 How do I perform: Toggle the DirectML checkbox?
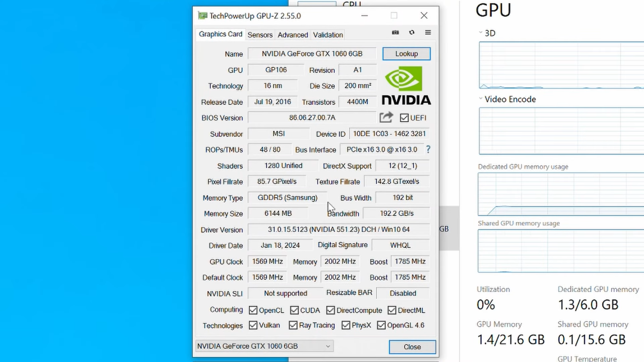pos(392,310)
